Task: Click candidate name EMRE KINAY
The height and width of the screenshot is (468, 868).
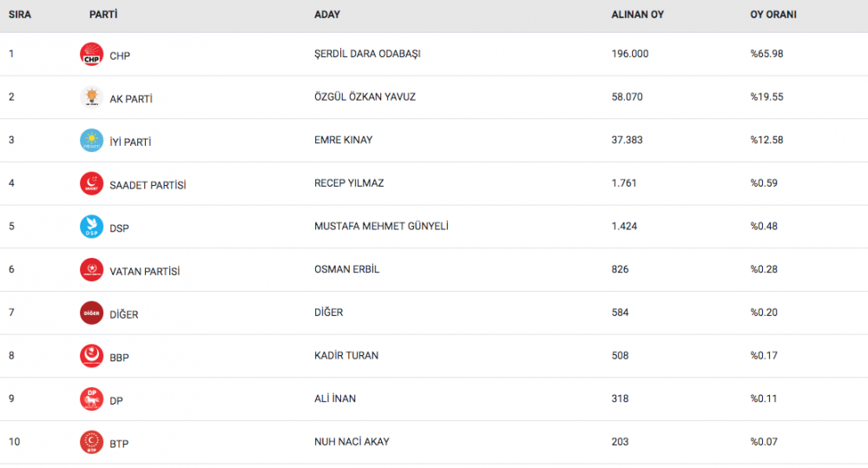Action: (x=343, y=140)
